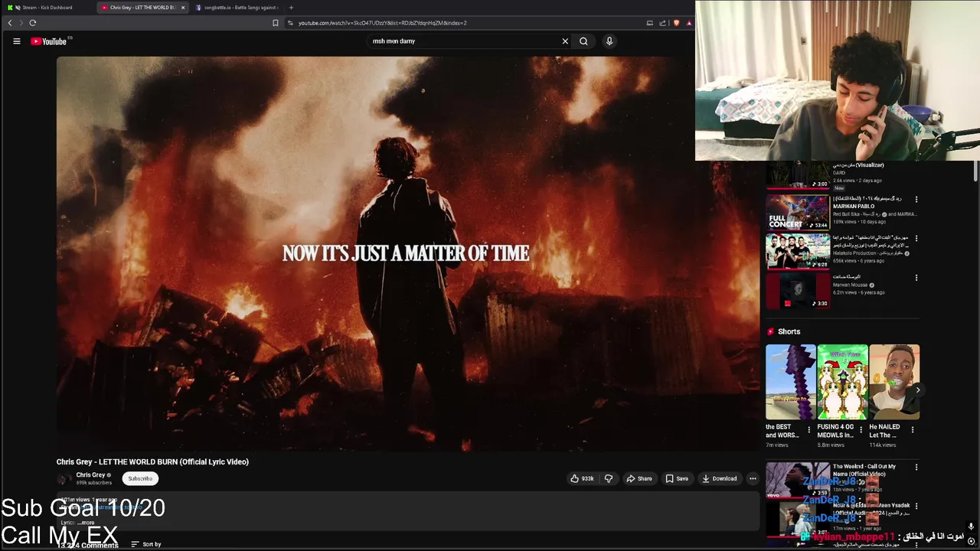Download the video

719,478
